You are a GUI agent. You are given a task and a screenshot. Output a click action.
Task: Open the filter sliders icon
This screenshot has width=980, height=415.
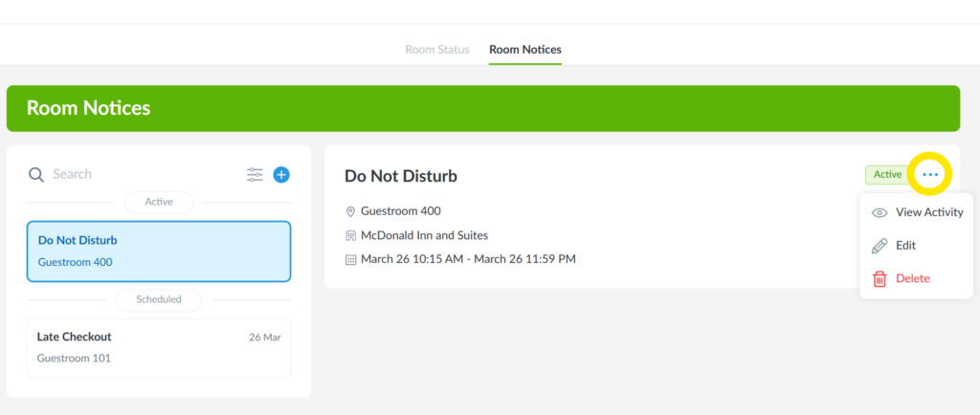[255, 174]
